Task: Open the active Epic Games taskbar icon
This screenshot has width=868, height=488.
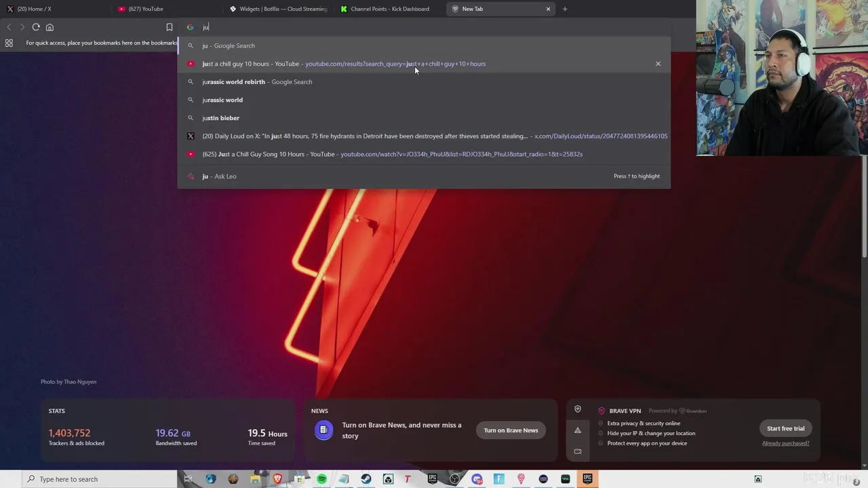Action: pyautogui.click(x=587, y=479)
